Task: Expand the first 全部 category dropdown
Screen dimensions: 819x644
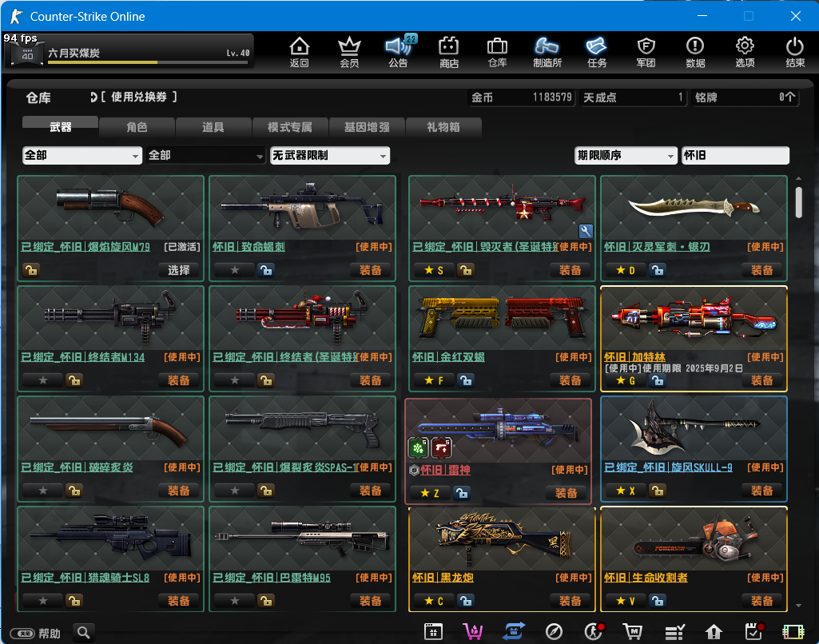Action: tap(82, 155)
